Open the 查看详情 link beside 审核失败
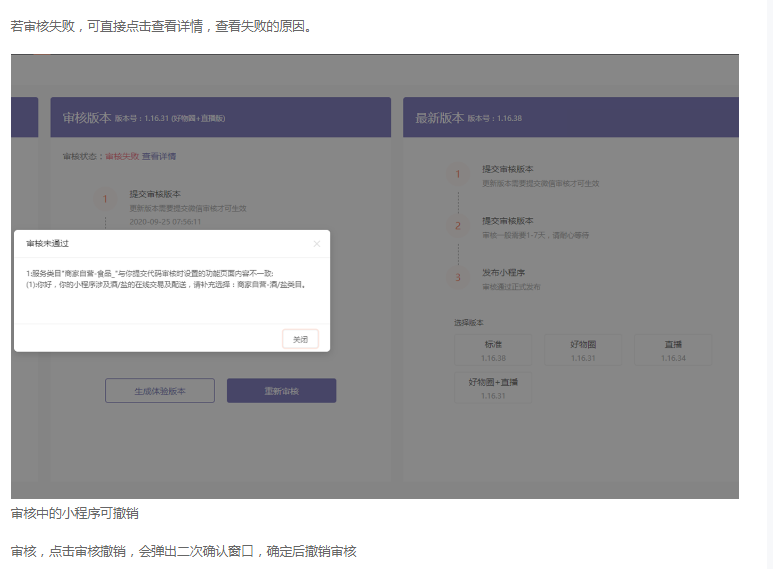This screenshot has width=773, height=569. [159, 156]
